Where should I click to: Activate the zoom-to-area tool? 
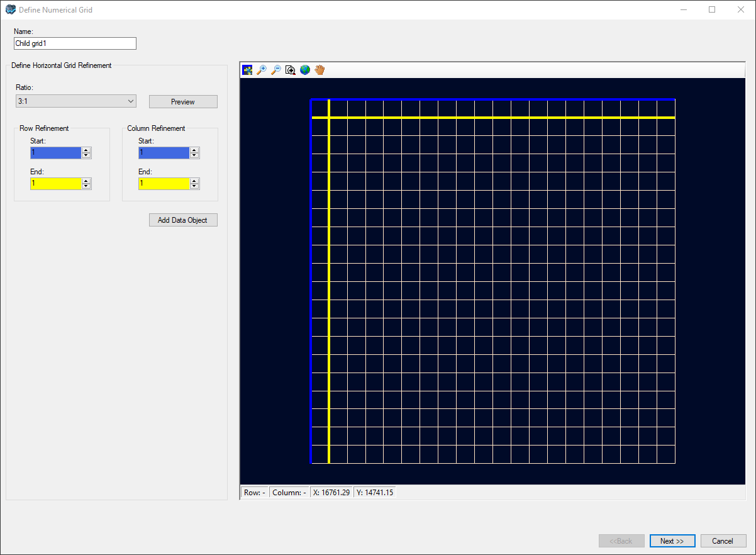(290, 70)
